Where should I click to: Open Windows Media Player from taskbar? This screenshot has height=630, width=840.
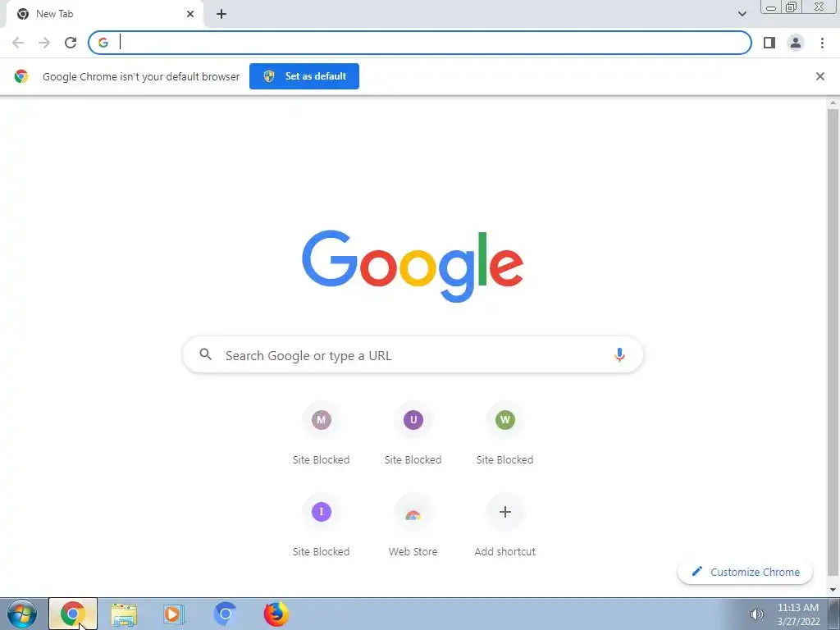tap(174, 614)
